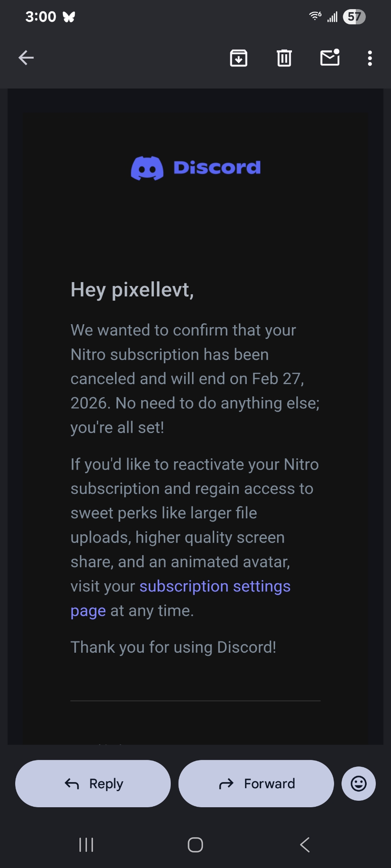
Task: Mark this email as unread
Action: tap(330, 58)
